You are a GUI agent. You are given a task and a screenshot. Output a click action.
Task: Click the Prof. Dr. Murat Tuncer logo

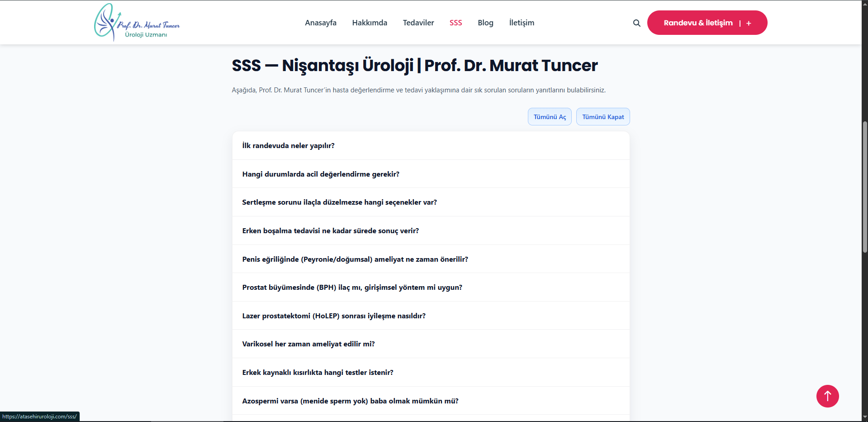coord(137,23)
